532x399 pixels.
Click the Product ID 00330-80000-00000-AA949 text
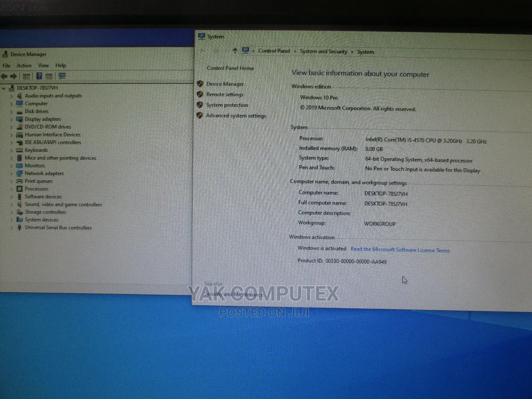pyautogui.click(x=342, y=261)
